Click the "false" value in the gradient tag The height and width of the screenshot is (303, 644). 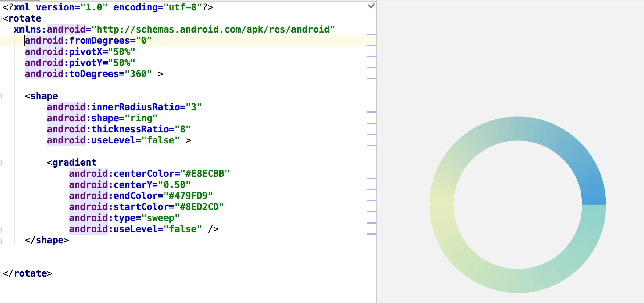pyautogui.click(x=183, y=229)
